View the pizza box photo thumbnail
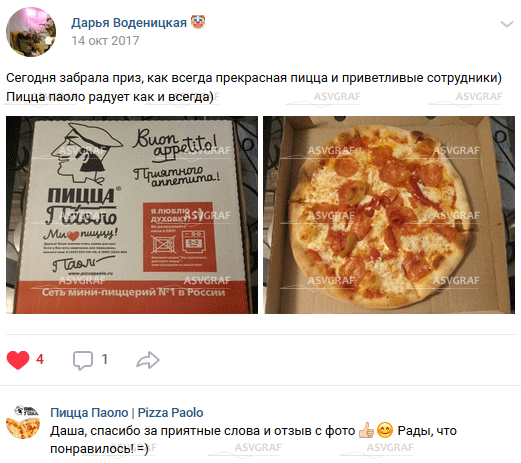The image size is (521, 463). tap(132, 215)
